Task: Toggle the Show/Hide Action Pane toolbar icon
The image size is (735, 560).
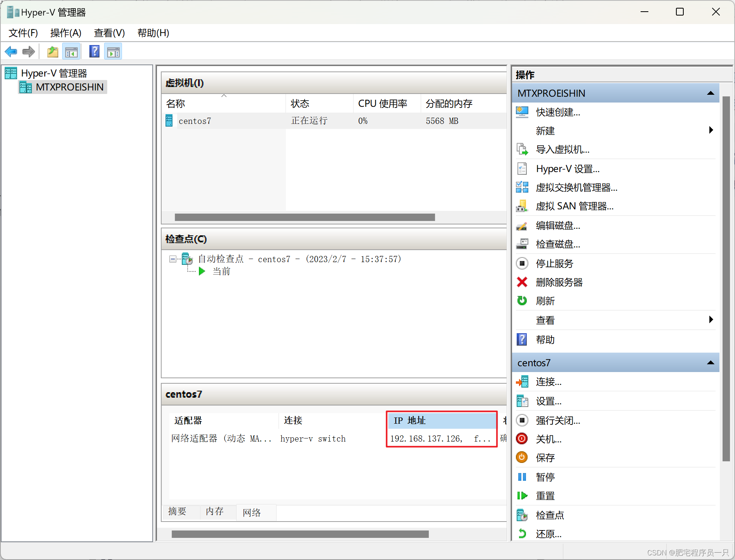Action: (x=113, y=51)
